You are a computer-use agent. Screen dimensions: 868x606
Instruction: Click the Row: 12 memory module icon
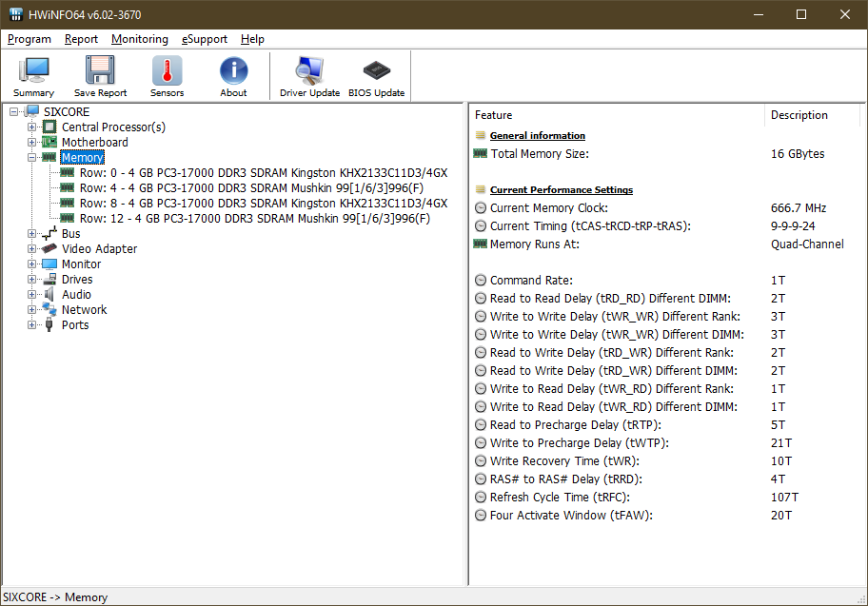coord(67,218)
